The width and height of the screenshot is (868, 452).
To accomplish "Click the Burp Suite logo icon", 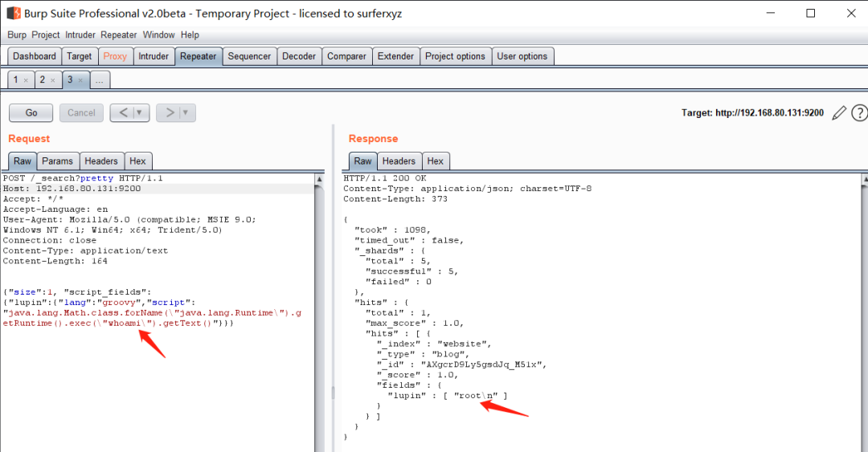I will (14, 13).
